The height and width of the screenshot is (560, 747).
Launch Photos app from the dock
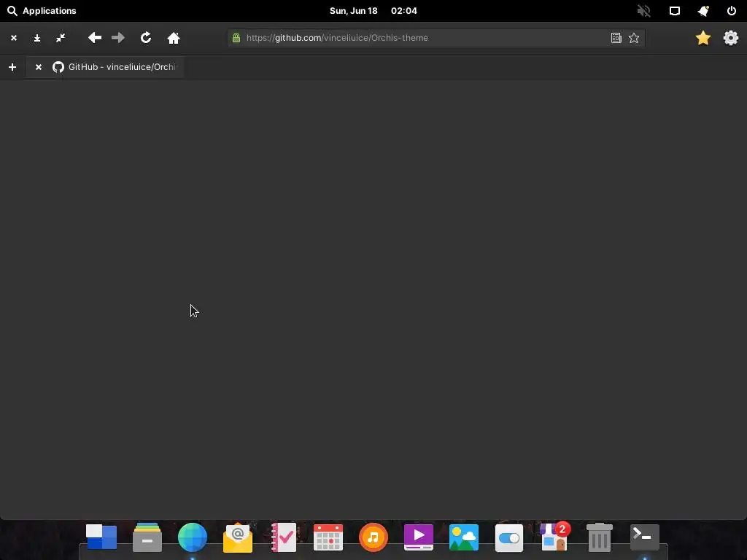coord(464,537)
